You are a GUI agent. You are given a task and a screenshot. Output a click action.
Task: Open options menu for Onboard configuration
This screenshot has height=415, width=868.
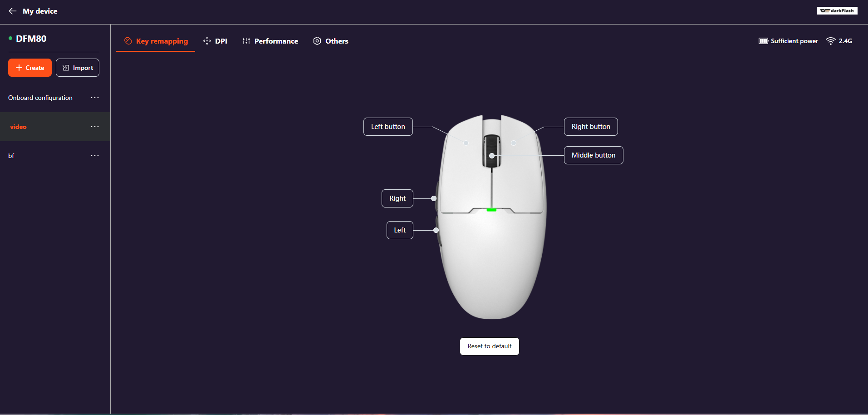pyautogui.click(x=95, y=98)
